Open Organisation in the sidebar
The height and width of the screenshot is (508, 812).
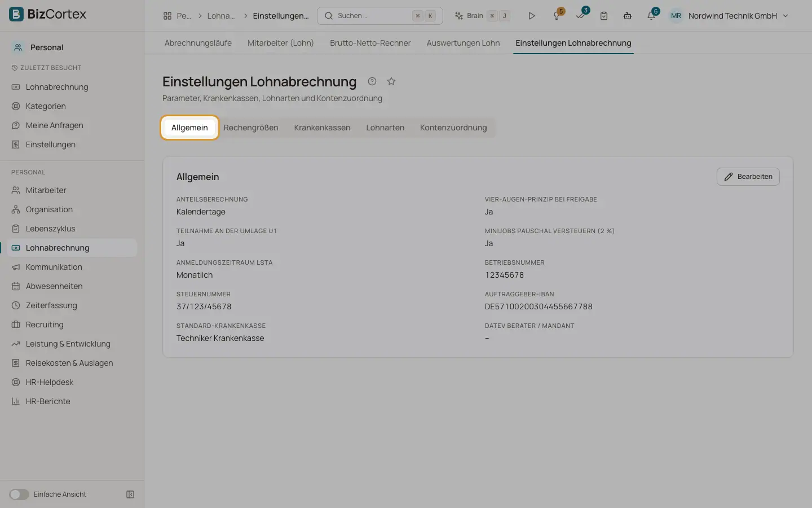pyautogui.click(x=72, y=209)
